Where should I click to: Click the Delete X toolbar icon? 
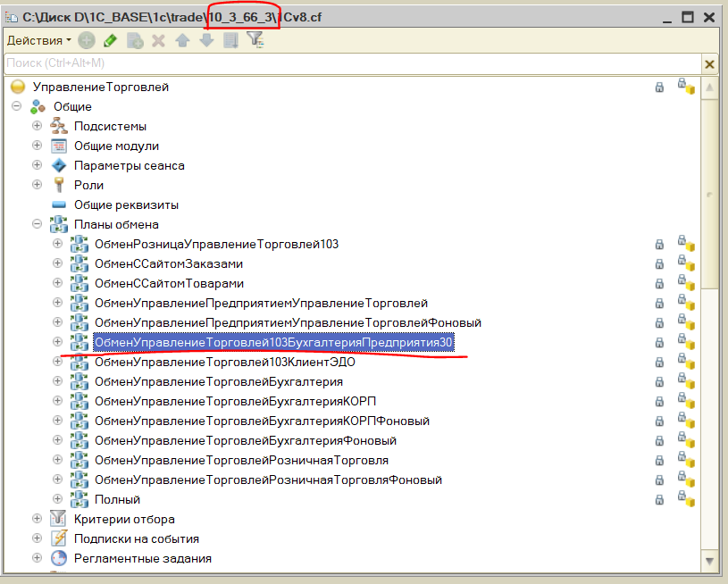click(158, 41)
